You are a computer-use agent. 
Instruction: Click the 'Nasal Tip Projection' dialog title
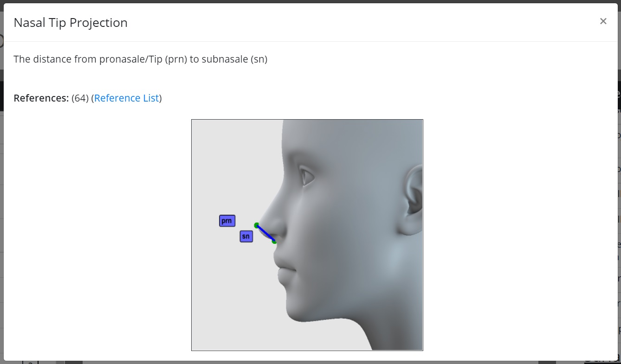71,23
